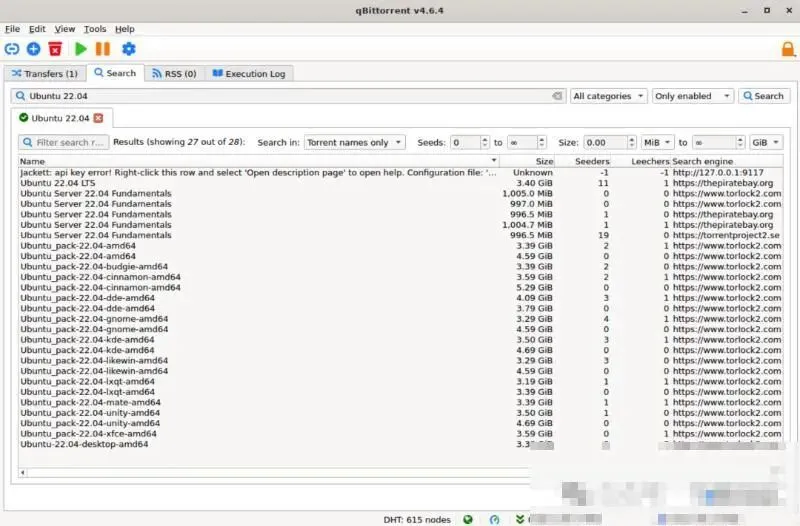Screen dimensions: 800x526
Task: Open the GiB size unit dropdown
Action: click(766, 142)
